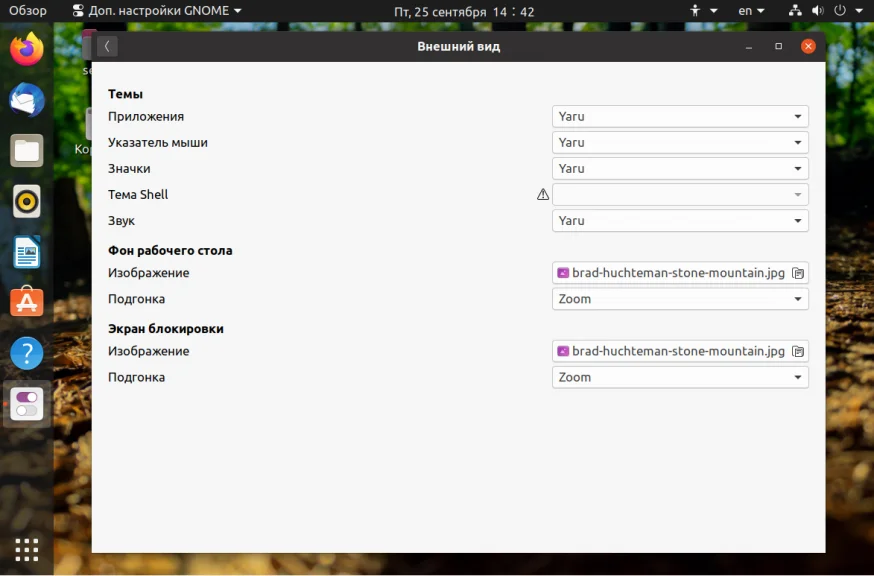Open the Help question-mark icon
The height and width of the screenshot is (576, 874).
(x=26, y=353)
